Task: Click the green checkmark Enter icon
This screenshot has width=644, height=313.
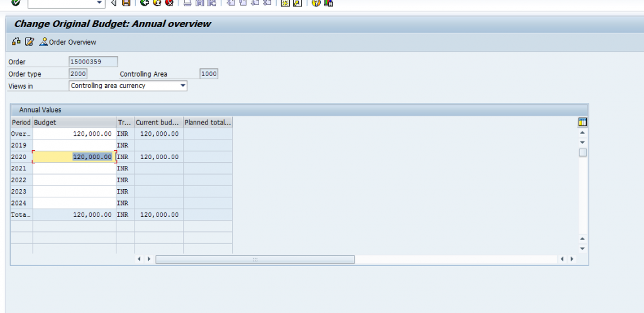Action: click(16, 3)
